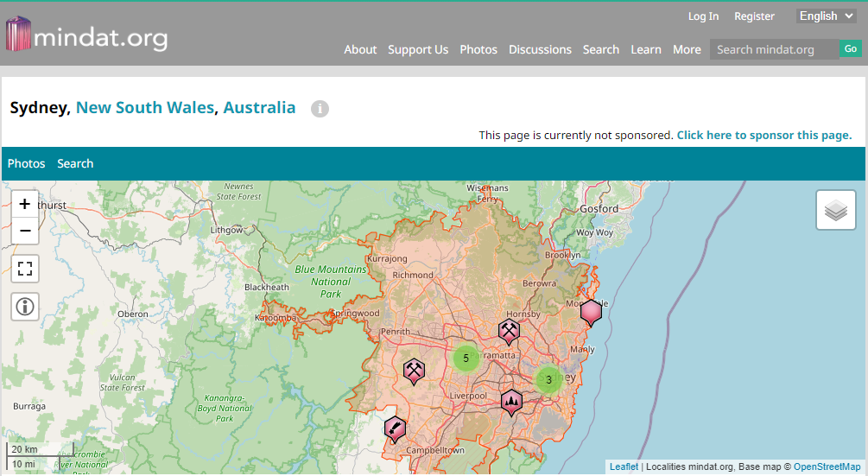Viewport: 868px width, 476px height.
Task: Click the meteorite marker near Campbelltown
Action: tap(394, 428)
